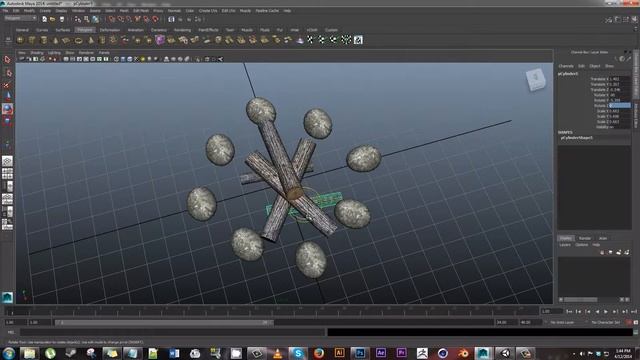This screenshot has width=640, height=360.
Task: Open the Create menu
Action: 45,11
